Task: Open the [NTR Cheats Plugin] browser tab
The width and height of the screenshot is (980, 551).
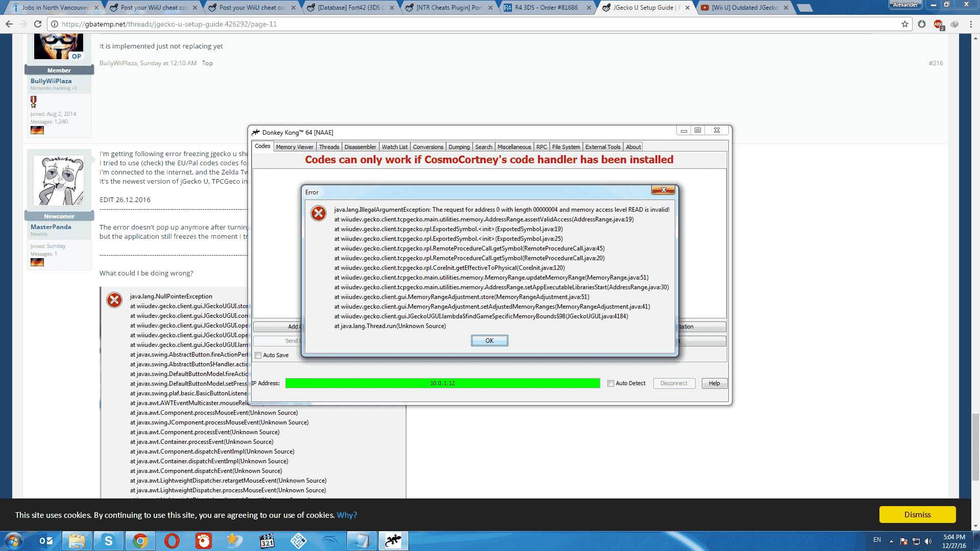Action: (x=450, y=8)
